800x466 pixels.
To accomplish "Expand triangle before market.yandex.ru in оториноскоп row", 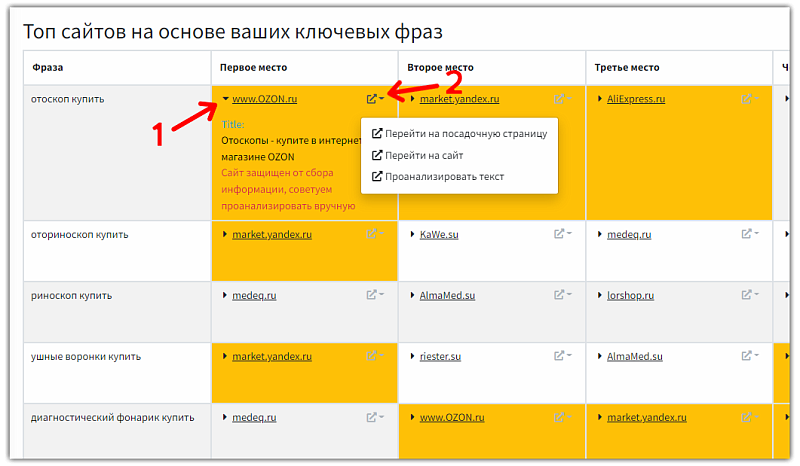I will coord(225,235).
